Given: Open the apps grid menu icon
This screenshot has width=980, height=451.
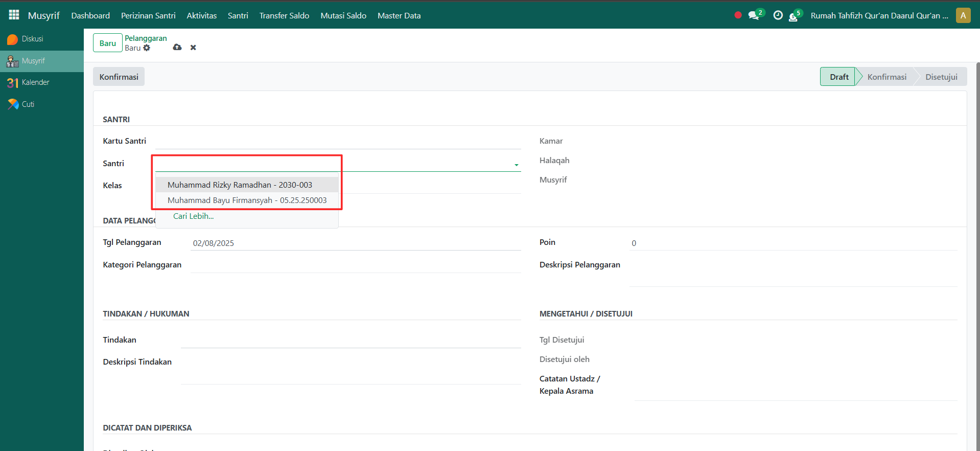Looking at the screenshot, I should point(14,15).
